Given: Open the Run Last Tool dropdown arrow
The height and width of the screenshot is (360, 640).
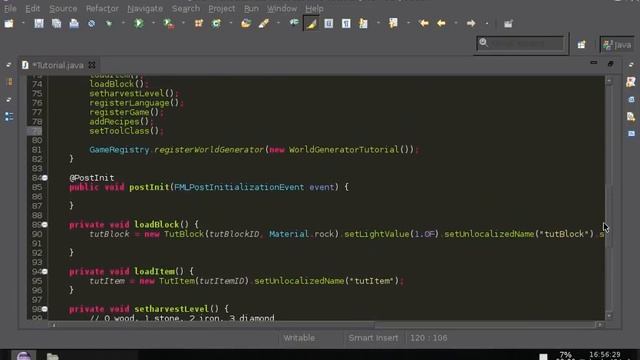Looking at the screenshot, I should tap(183, 24).
